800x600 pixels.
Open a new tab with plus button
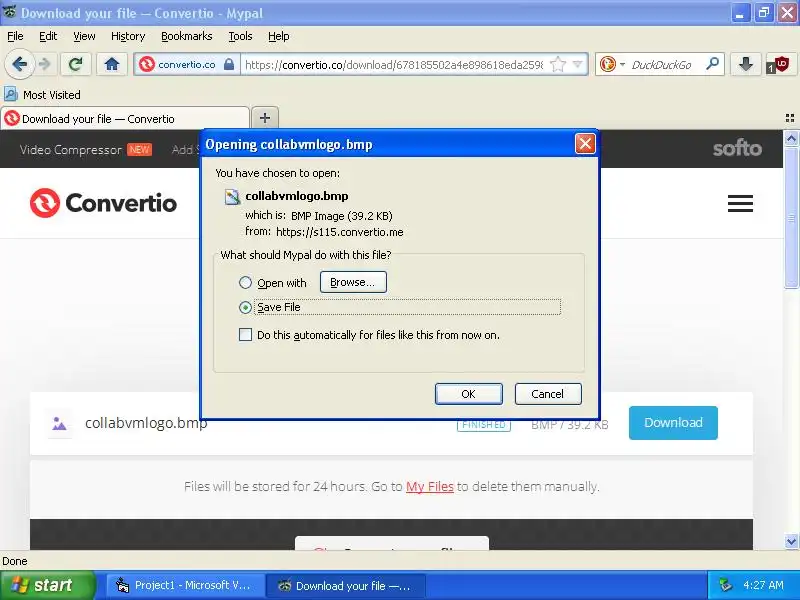[x=265, y=118]
